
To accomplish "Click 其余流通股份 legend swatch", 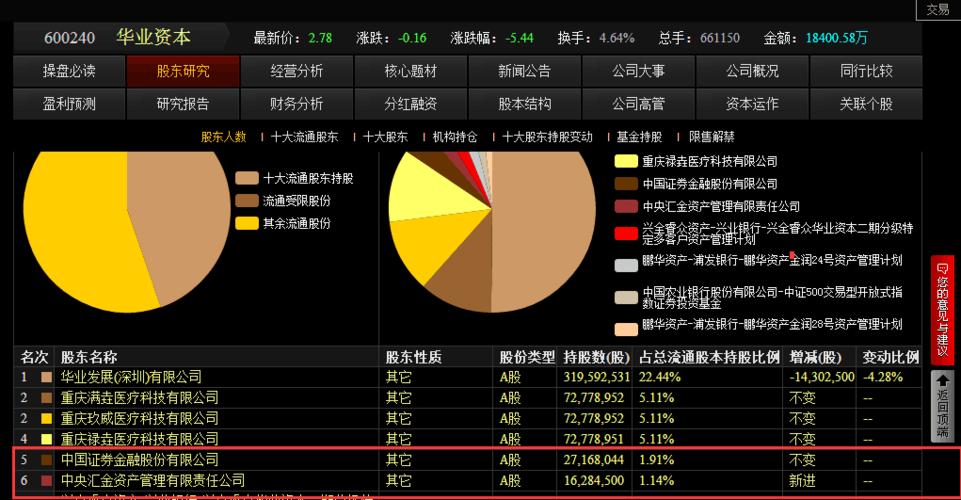I will click(x=247, y=224).
